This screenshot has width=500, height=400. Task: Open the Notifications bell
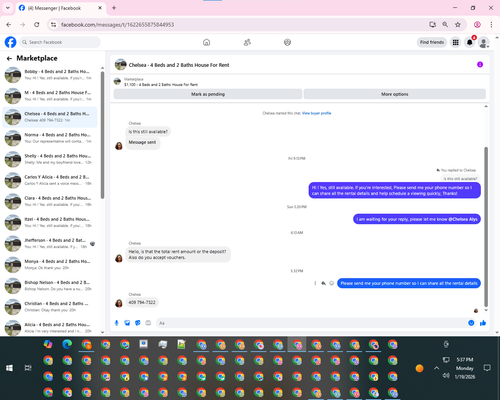(470, 42)
